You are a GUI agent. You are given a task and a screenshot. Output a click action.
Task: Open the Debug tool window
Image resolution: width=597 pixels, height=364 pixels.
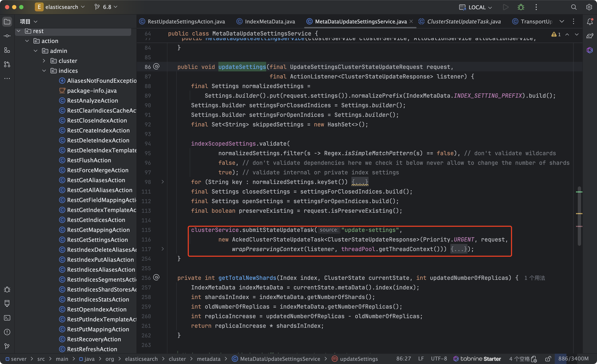point(7,289)
